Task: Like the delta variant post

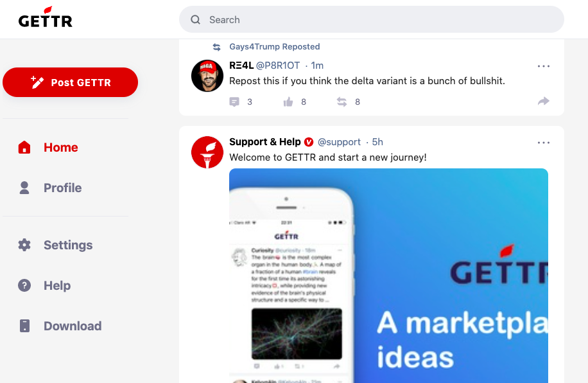Action: click(288, 102)
